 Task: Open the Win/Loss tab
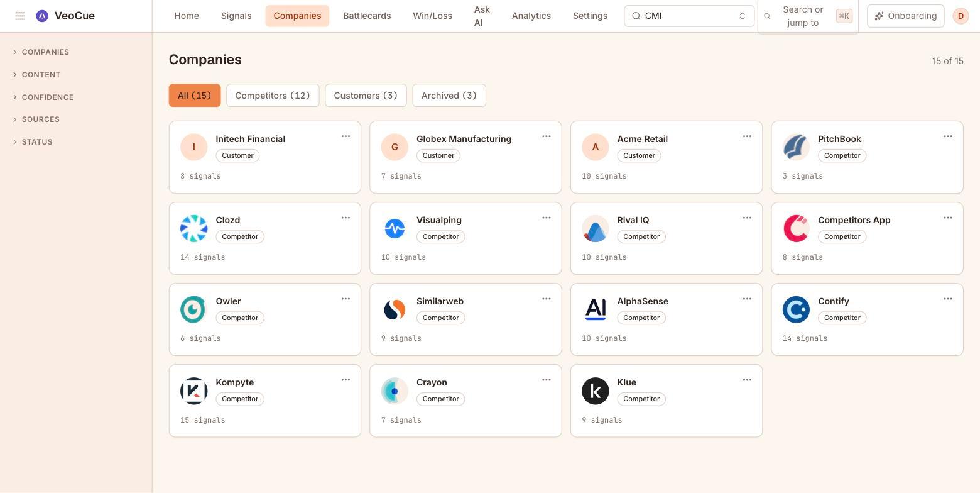[432, 16]
